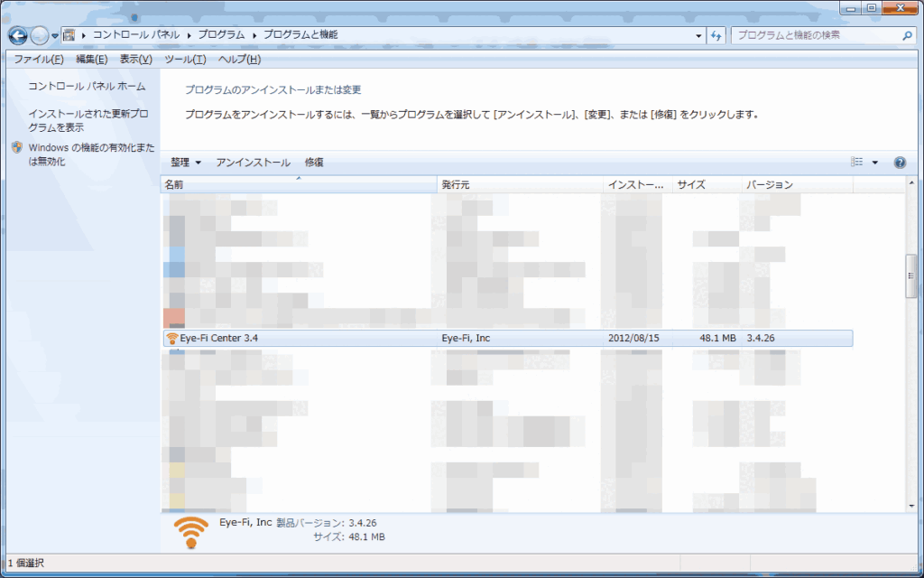The width and height of the screenshot is (924, 578).
Task: Open the 表示(V) menu
Action: 136,60
